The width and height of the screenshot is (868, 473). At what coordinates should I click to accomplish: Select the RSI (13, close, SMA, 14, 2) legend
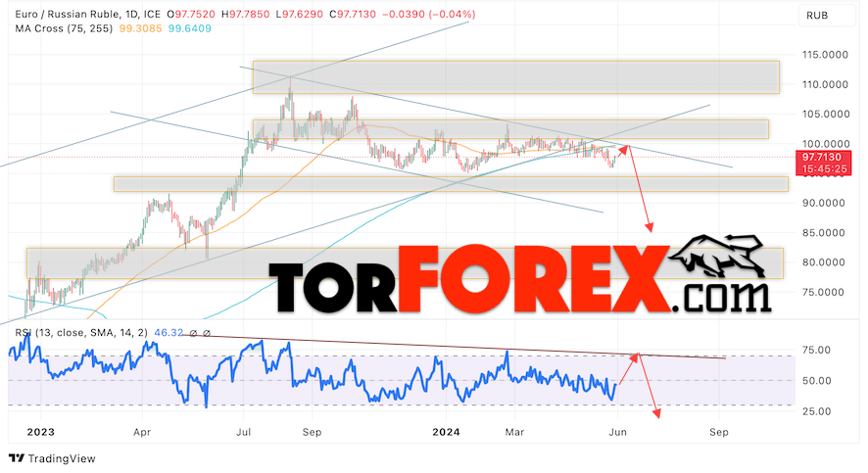[x=81, y=333]
